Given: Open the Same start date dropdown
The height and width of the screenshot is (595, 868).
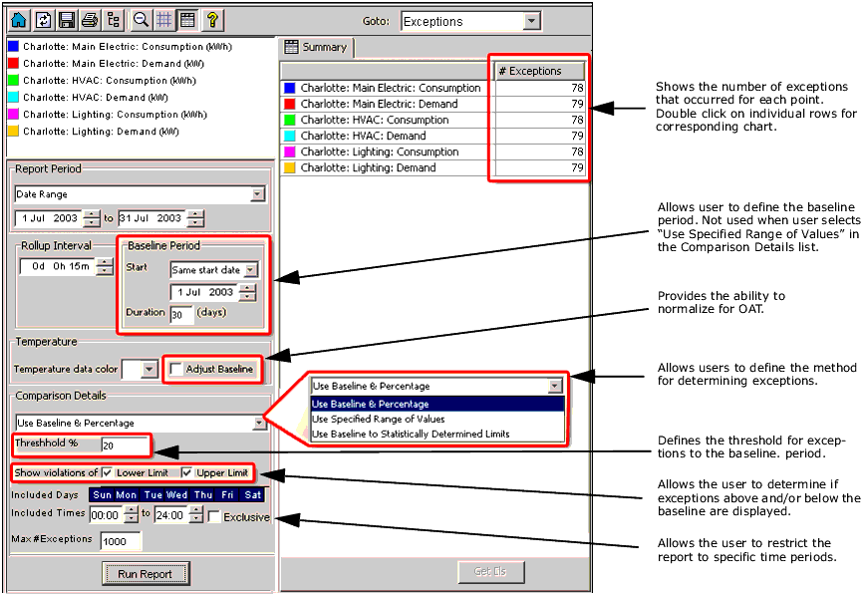Looking at the screenshot, I should click(250, 269).
